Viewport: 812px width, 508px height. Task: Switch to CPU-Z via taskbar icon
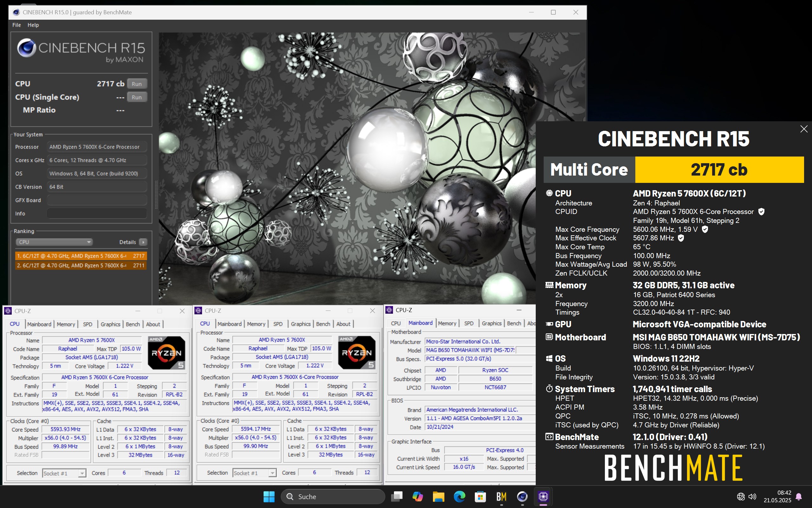click(543, 497)
